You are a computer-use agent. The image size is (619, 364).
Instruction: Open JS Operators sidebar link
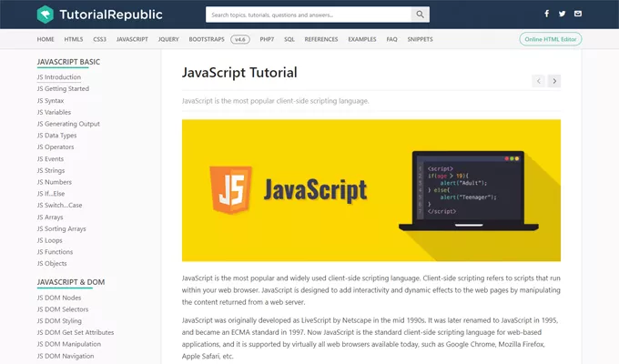(56, 147)
